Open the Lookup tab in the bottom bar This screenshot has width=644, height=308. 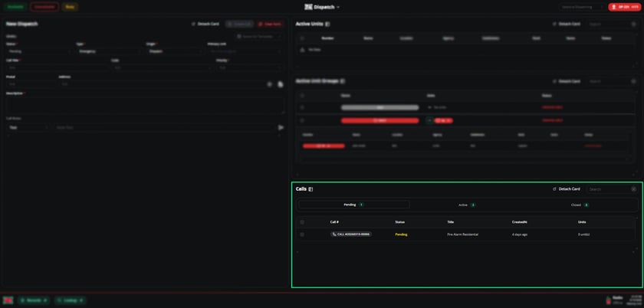[x=71, y=300]
